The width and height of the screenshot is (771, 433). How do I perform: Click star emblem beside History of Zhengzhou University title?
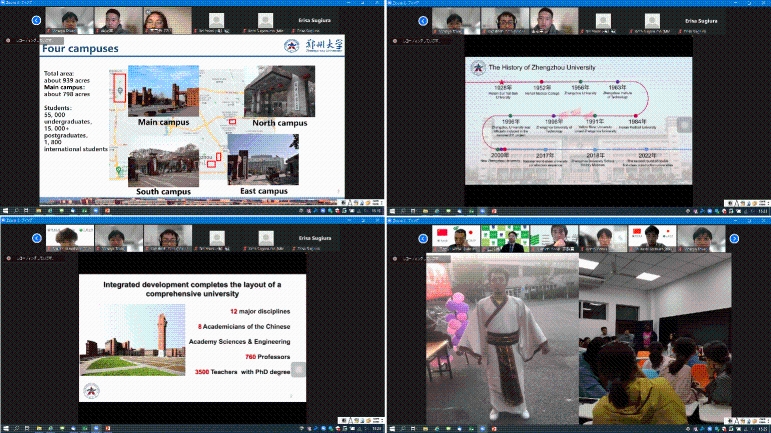pyautogui.click(x=477, y=67)
